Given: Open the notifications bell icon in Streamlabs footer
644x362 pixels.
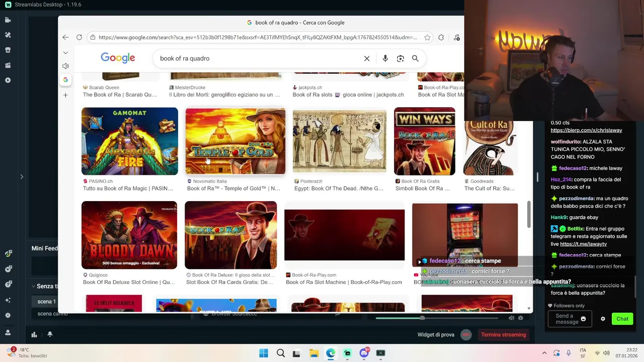Looking at the screenshot, I should (x=50, y=334).
